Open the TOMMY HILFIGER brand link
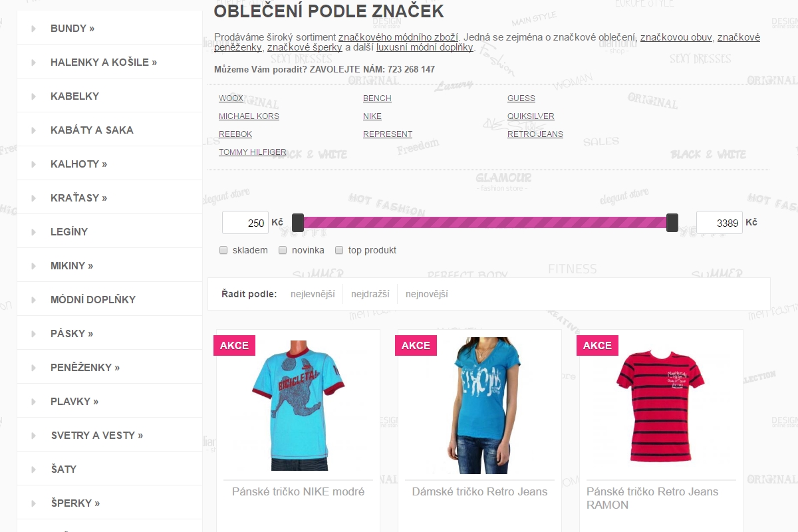 tap(252, 152)
